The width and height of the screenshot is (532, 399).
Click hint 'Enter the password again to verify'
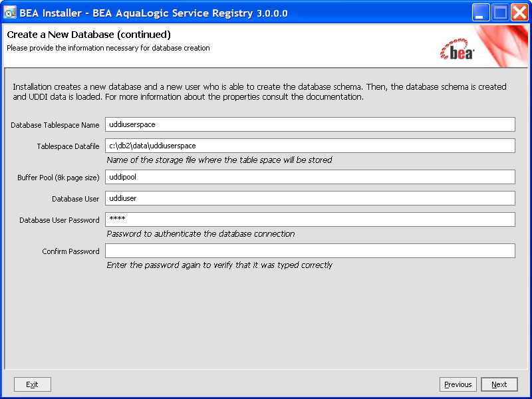point(219,265)
